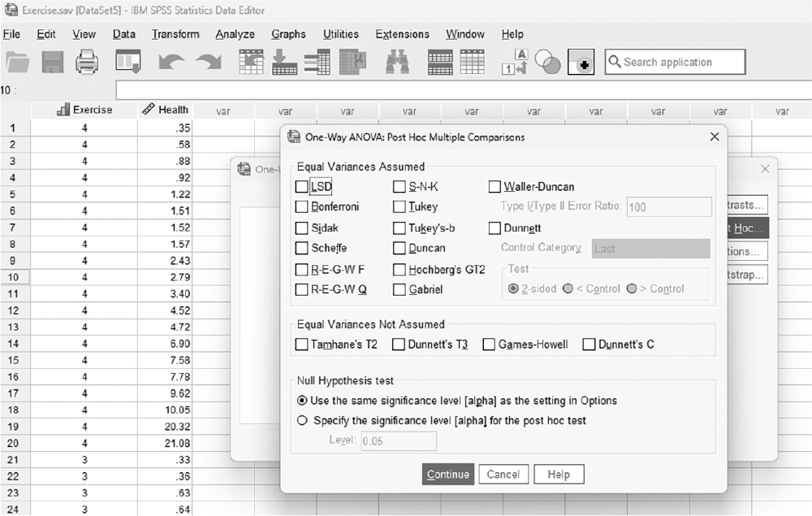Click the Search application field

click(676, 63)
